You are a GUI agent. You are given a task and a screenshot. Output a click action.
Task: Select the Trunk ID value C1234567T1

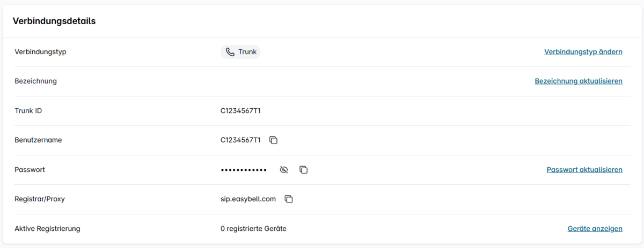[240, 111]
